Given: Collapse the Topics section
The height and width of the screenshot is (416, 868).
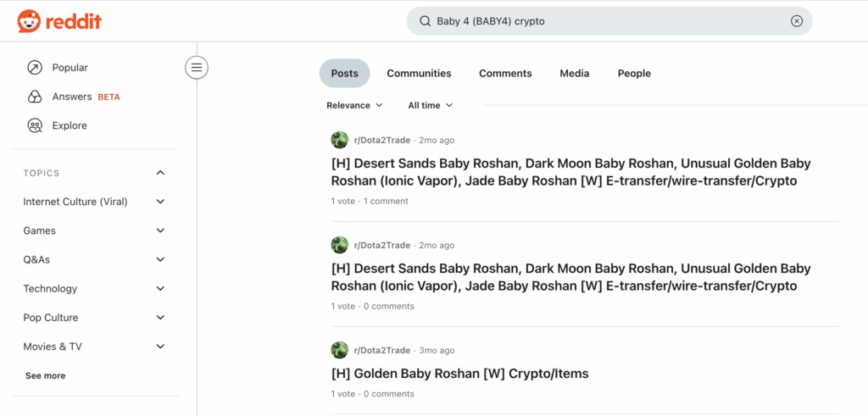Looking at the screenshot, I should click(160, 173).
